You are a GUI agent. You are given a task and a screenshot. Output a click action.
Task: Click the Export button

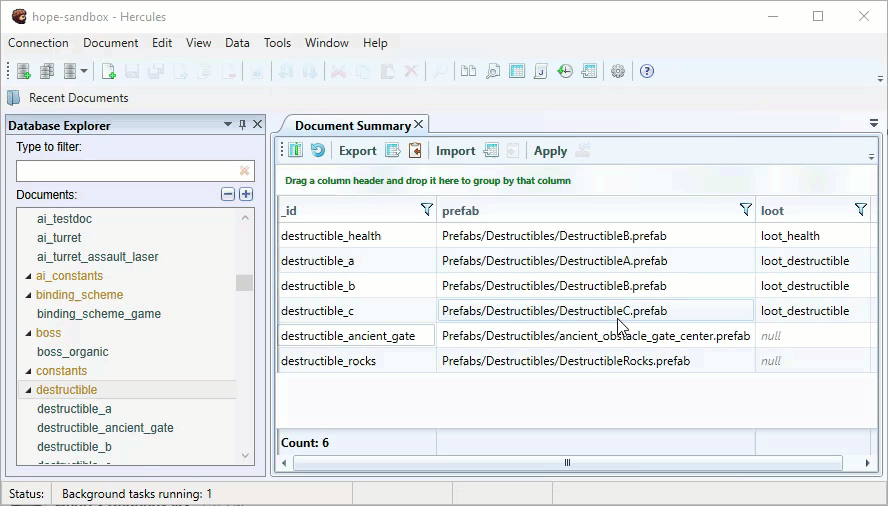[357, 151]
